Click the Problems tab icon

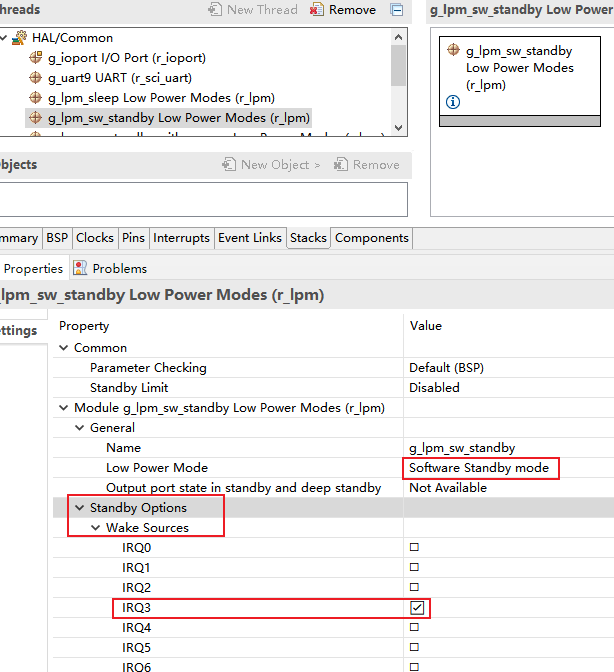(80, 268)
